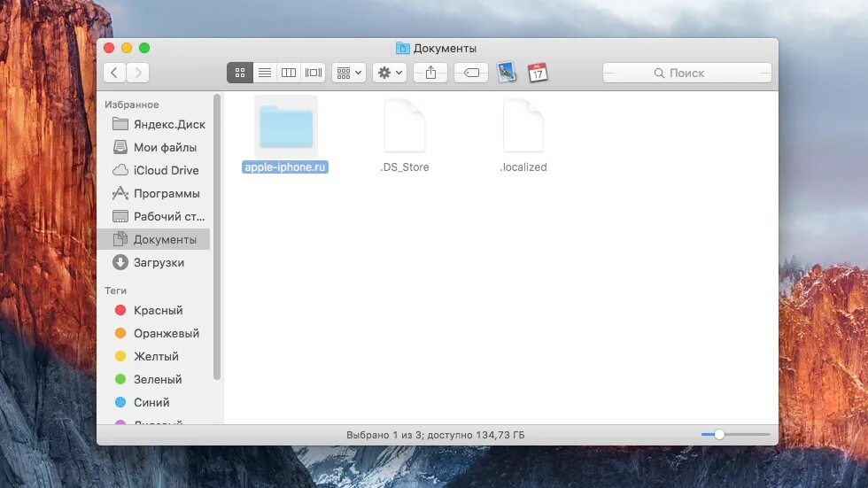This screenshot has height=488, width=868.
Task: Minimize the window with yellow button
Action: click(x=127, y=48)
